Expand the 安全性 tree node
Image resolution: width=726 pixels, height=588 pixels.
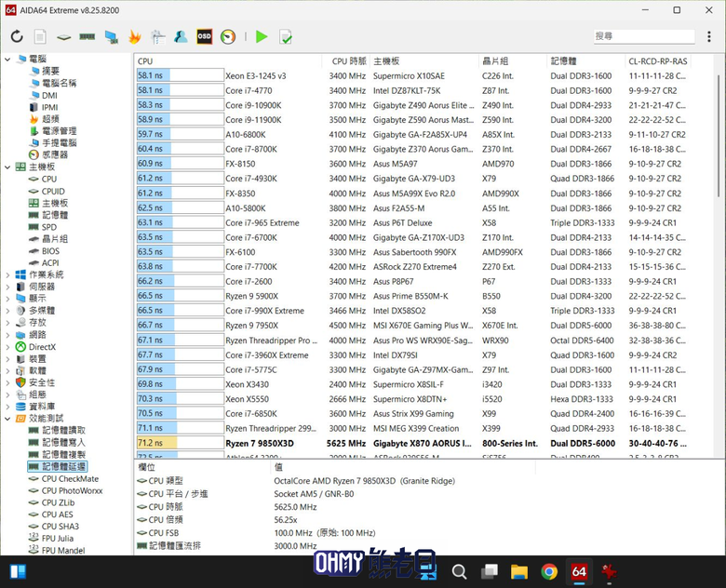tap(7, 383)
